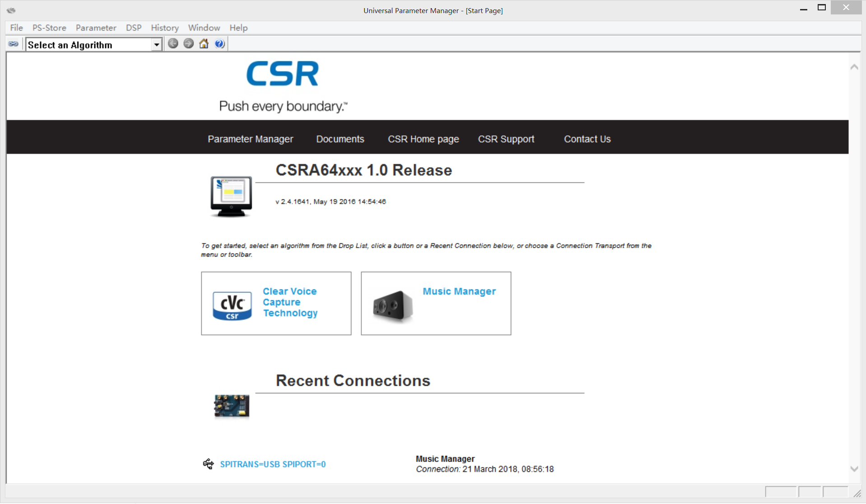866x504 pixels.
Task: Click the CSRA64xxx 1.0 Release heading
Action: [x=364, y=170]
